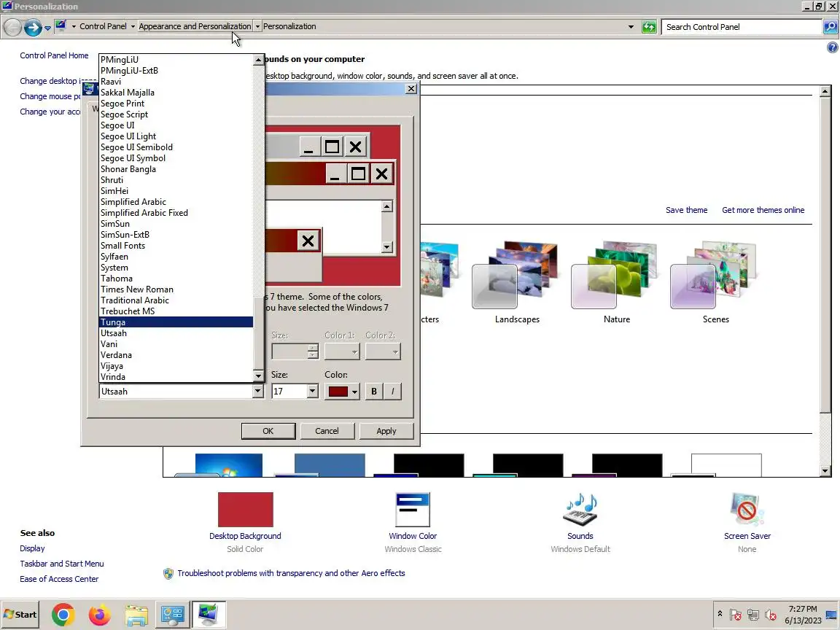
Task: Click Personalization in the breadcrumb
Action: pyautogui.click(x=289, y=26)
